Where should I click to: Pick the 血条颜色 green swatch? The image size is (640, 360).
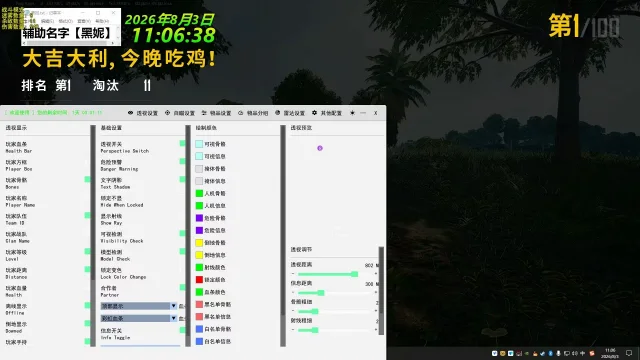199,292
